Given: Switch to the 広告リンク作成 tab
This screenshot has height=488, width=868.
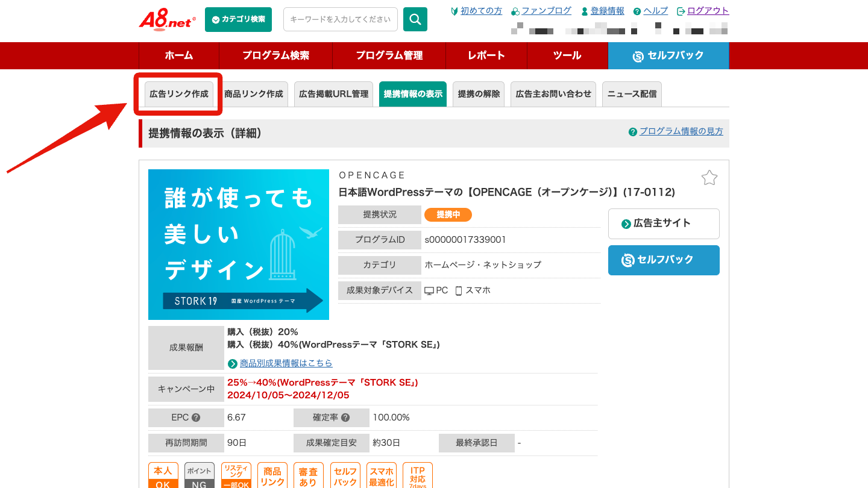Looking at the screenshot, I should coord(178,94).
